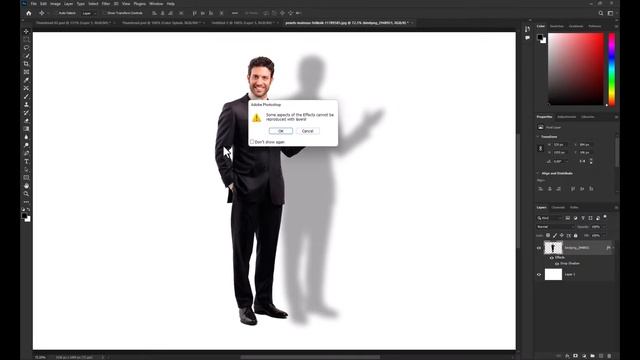Filter layers by type T icon

click(x=583, y=218)
